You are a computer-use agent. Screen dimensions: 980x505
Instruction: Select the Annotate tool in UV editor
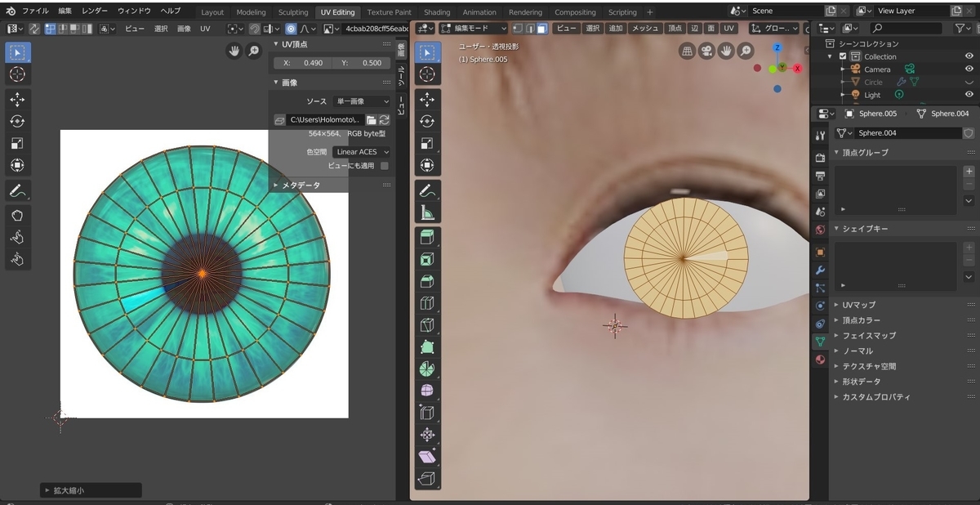tap(17, 191)
